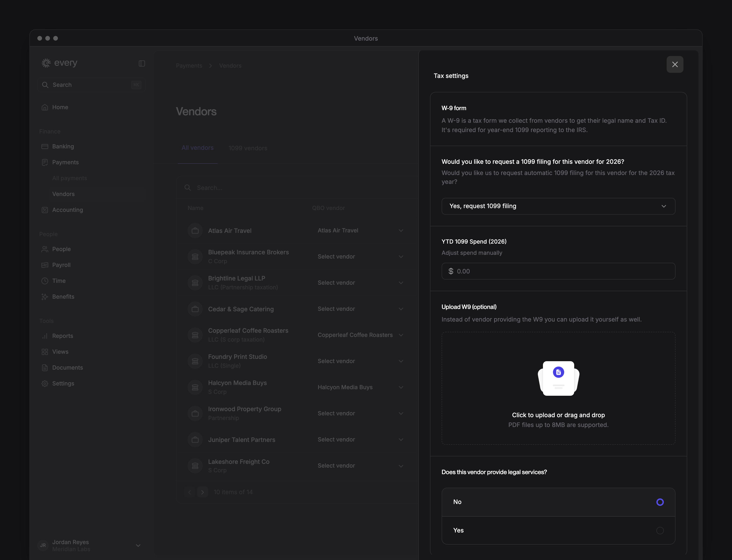
Task: Collapse the sidebar with the panel icon
Action: pyautogui.click(x=142, y=63)
